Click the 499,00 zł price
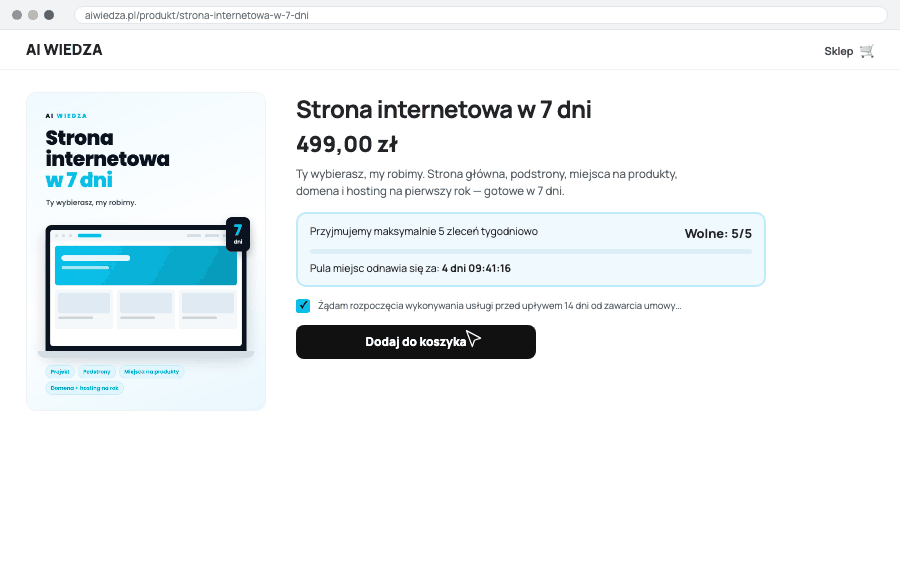900x562 pixels. [x=347, y=144]
